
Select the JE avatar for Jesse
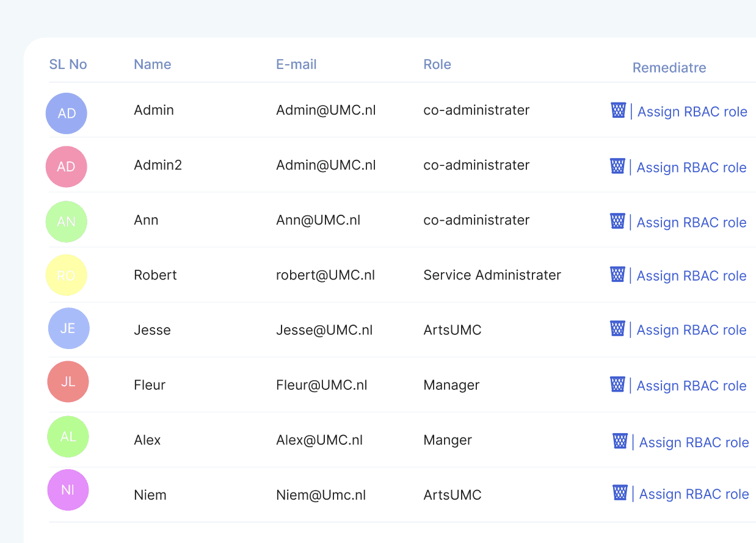point(69,328)
